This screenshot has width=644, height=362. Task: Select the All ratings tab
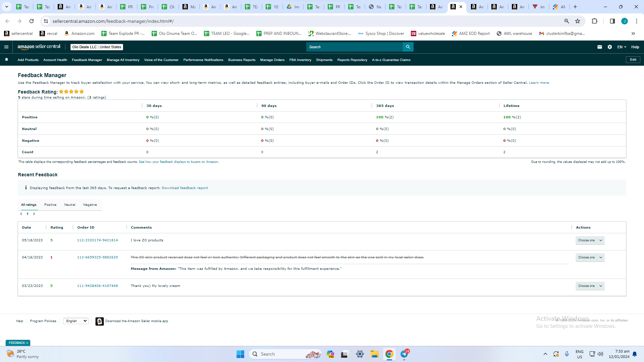pyautogui.click(x=29, y=205)
